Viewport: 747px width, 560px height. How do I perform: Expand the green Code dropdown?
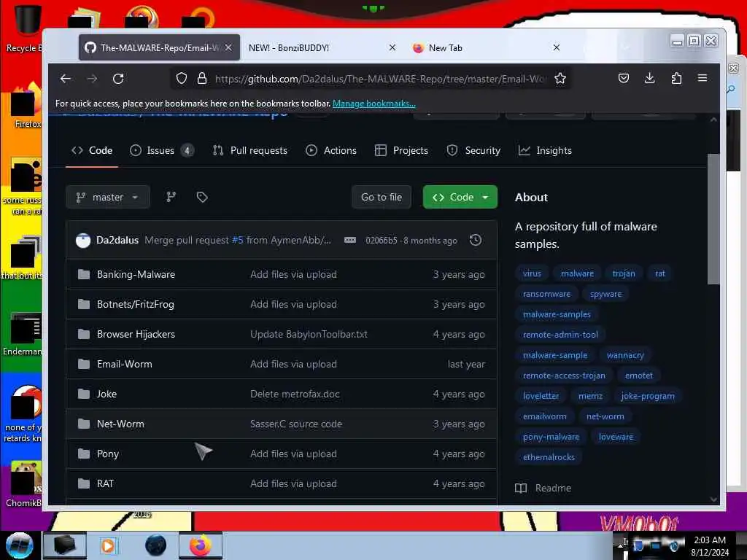tap(460, 197)
